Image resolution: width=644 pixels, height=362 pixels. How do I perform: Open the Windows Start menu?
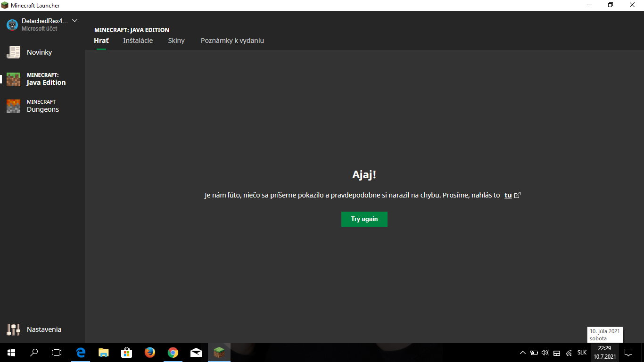point(11,353)
